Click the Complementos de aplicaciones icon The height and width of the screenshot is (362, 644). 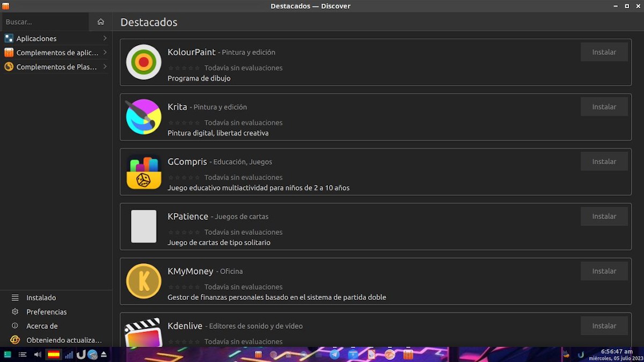(9, 53)
